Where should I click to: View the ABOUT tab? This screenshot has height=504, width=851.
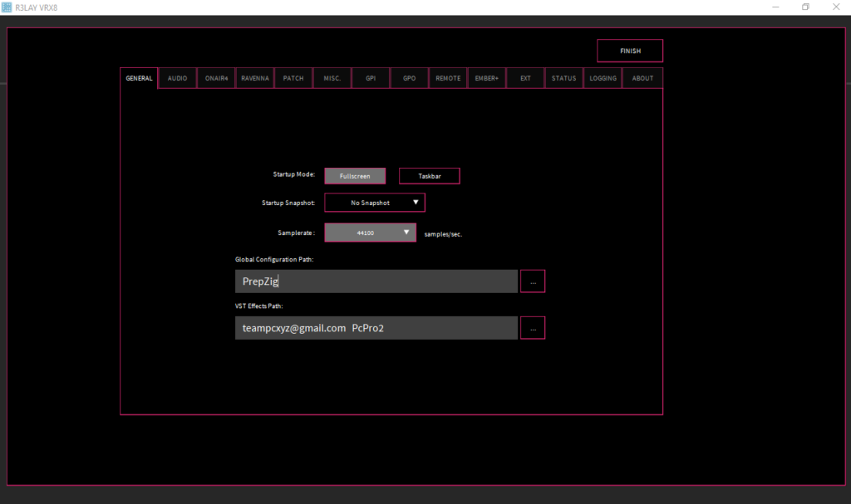pos(642,78)
